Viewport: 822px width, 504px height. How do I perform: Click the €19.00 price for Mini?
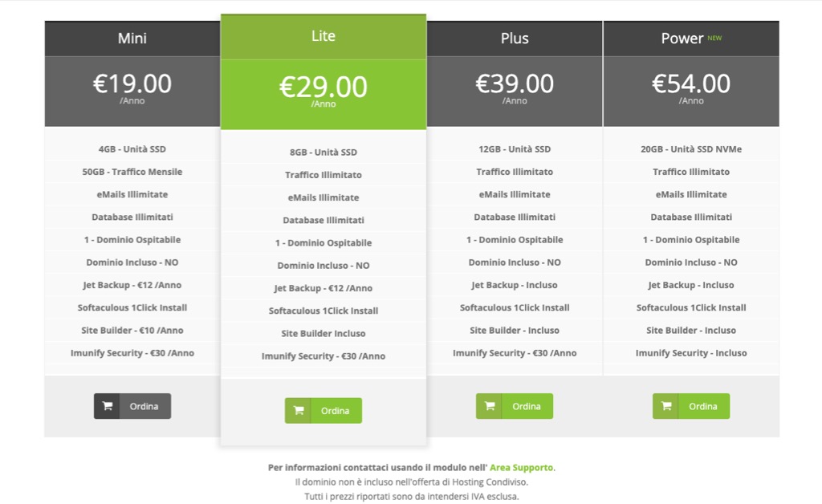click(132, 84)
